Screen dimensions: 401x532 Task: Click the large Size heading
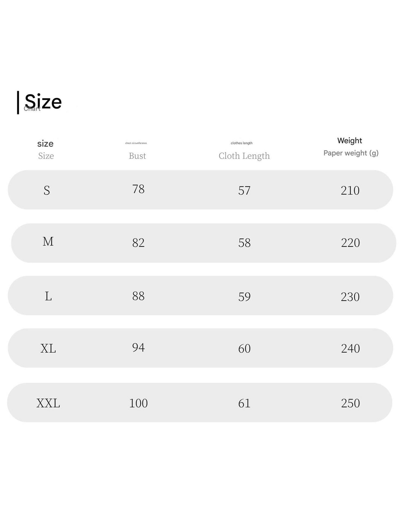point(43,101)
